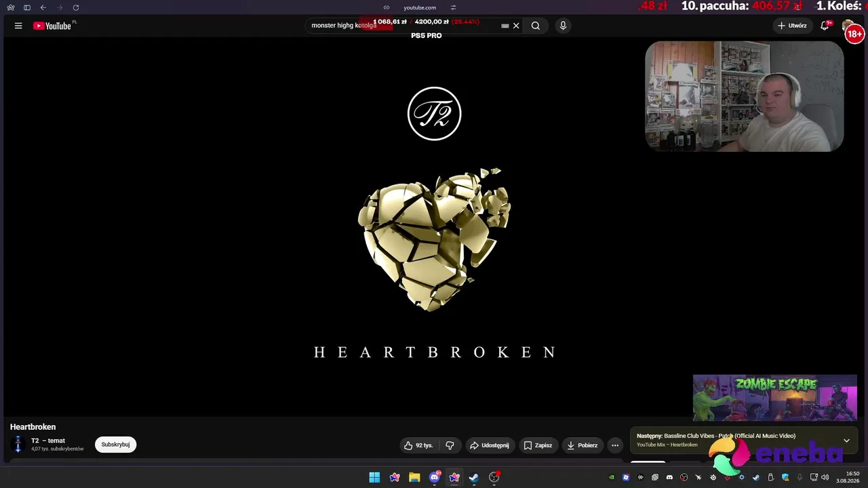Open the on-screen keyboard icon in search
The width and height of the screenshot is (868, 488).
[505, 26]
